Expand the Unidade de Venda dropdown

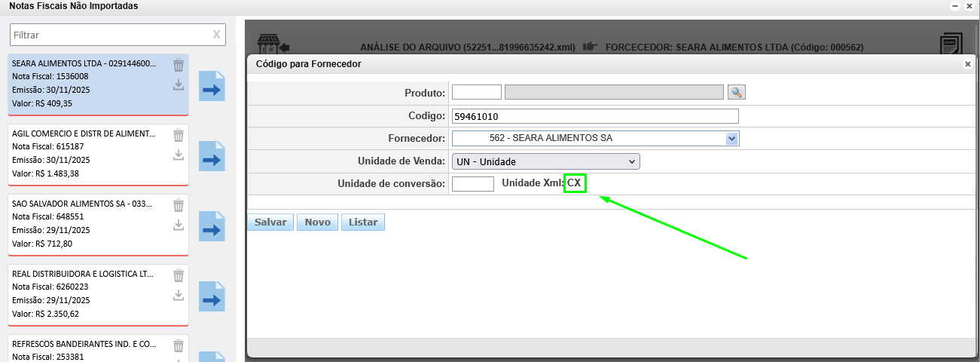pyautogui.click(x=546, y=161)
